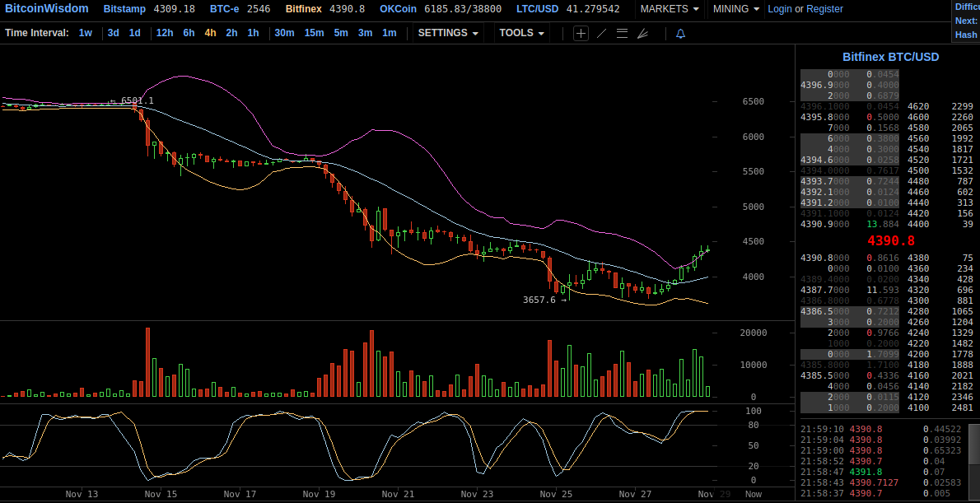Screen dimensions: 980x503
Task: Click the red last price 4390.8
Action: [x=891, y=240]
